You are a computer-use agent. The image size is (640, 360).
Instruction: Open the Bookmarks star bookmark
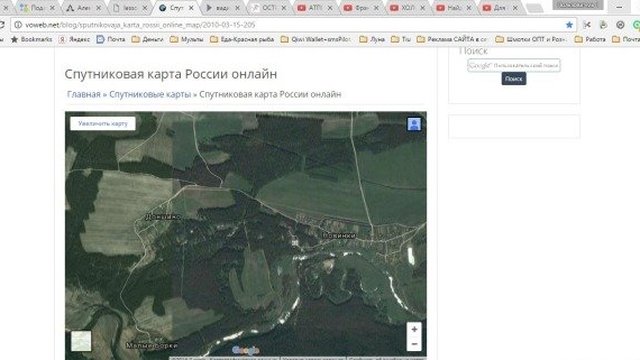pos(31,39)
